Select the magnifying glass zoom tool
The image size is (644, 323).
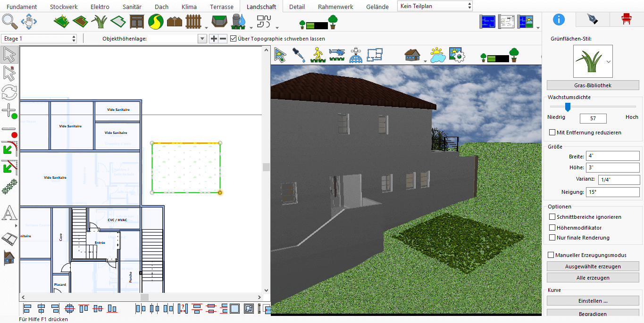tap(10, 22)
